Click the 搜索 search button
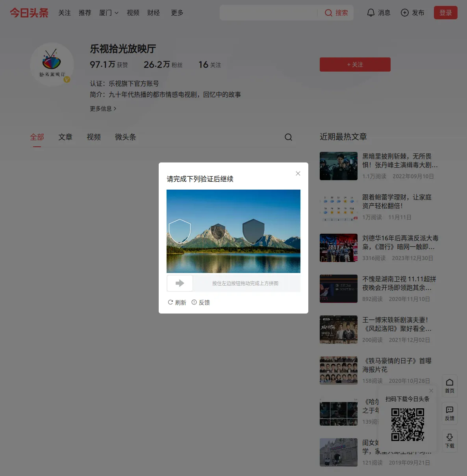Viewport: 467px width, 476px height. point(336,13)
